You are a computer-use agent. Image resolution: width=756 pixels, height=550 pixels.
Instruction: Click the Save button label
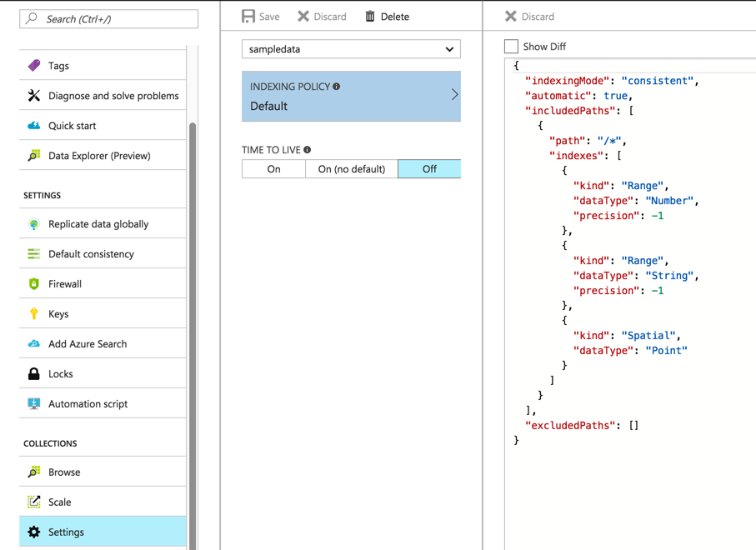[269, 17]
